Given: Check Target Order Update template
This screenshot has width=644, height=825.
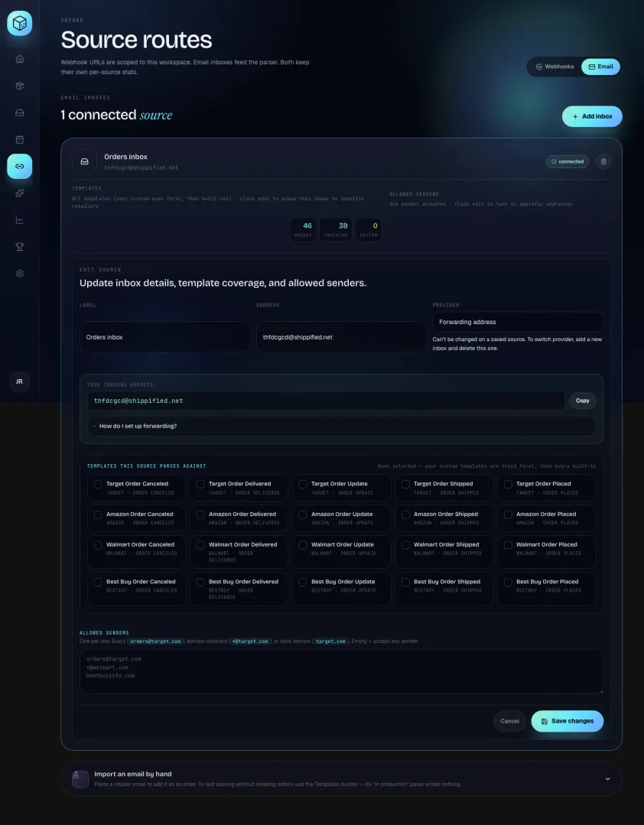Looking at the screenshot, I should [303, 484].
